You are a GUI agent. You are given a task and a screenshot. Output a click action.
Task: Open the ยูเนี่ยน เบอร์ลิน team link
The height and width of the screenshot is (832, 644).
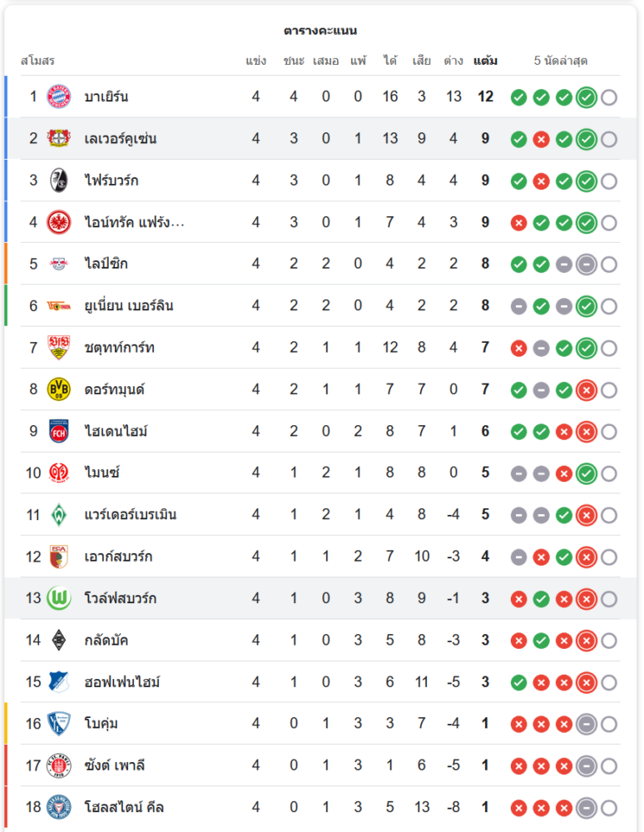129,306
